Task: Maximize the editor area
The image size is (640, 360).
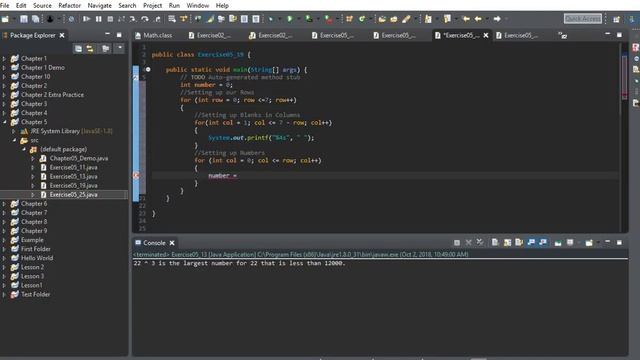Action: [x=619, y=35]
